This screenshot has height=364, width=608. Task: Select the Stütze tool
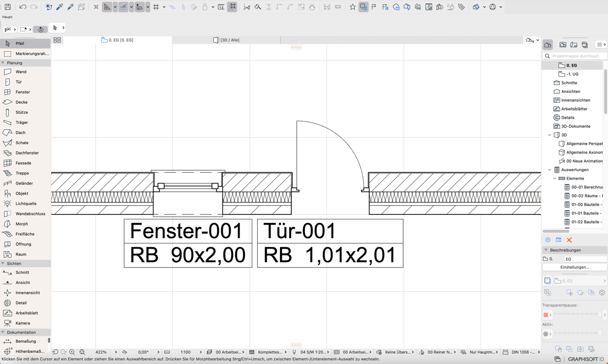[25, 112]
